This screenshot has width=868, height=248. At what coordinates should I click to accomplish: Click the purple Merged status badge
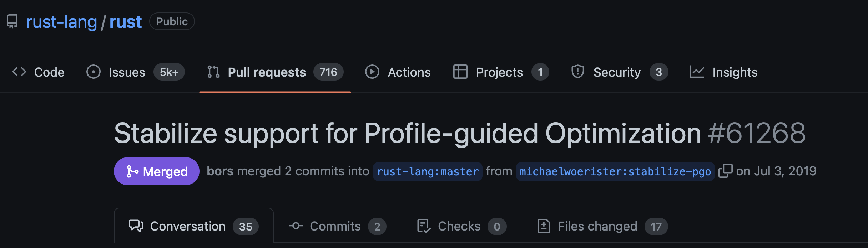pos(157,171)
